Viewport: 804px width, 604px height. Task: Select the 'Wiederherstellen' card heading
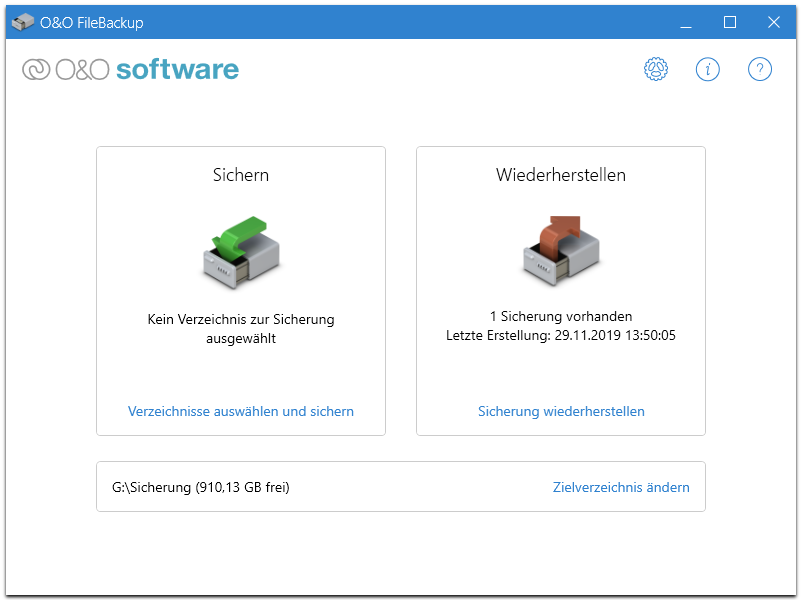click(561, 175)
